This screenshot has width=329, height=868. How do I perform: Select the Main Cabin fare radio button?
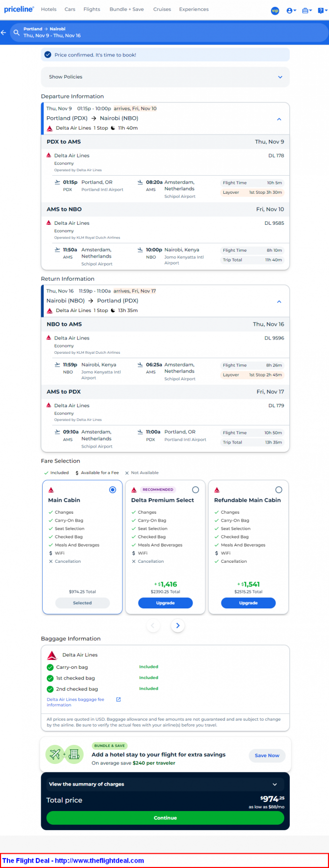(x=112, y=490)
